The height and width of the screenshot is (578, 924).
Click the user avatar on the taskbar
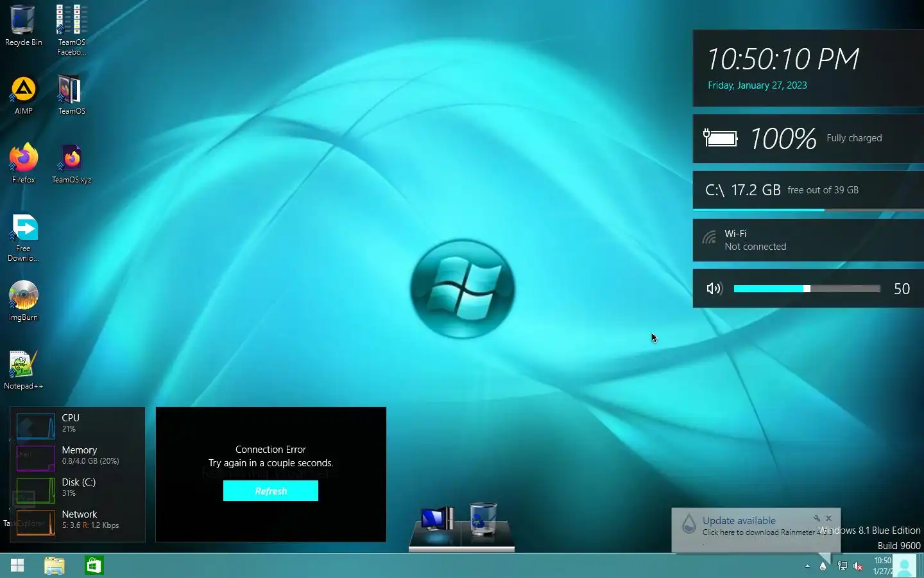tap(905, 566)
